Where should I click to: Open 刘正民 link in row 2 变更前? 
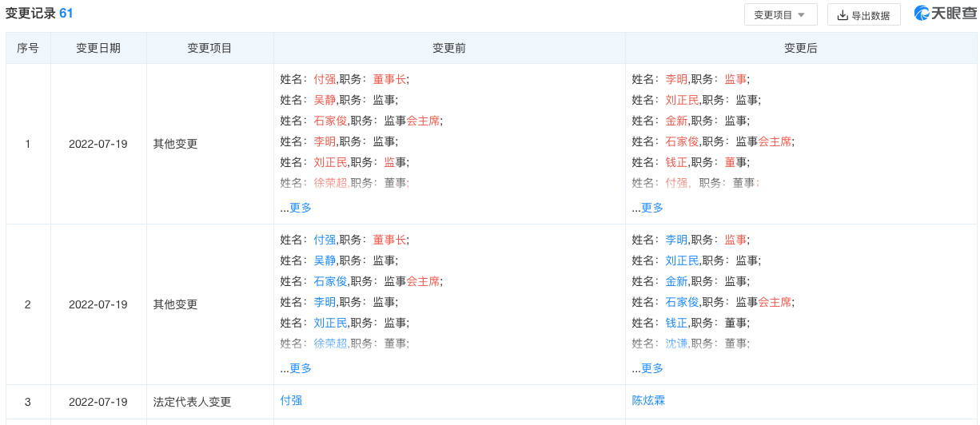click(330, 323)
